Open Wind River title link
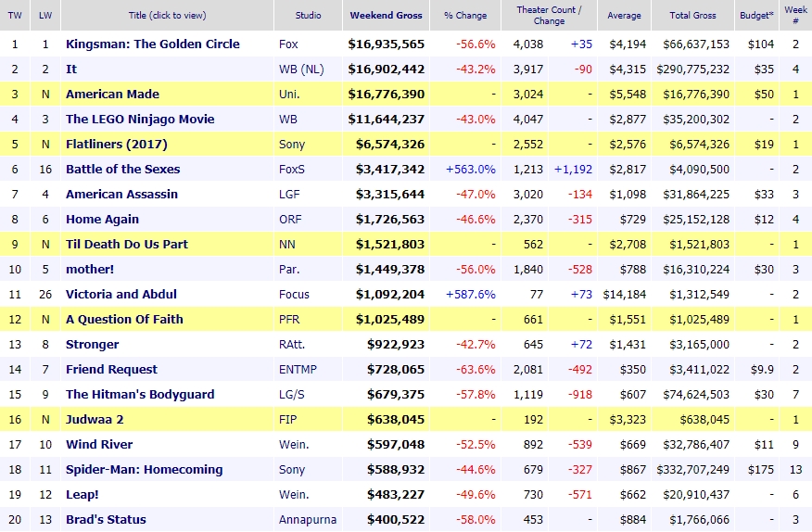The image size is (812, 532). click(99, 445)
